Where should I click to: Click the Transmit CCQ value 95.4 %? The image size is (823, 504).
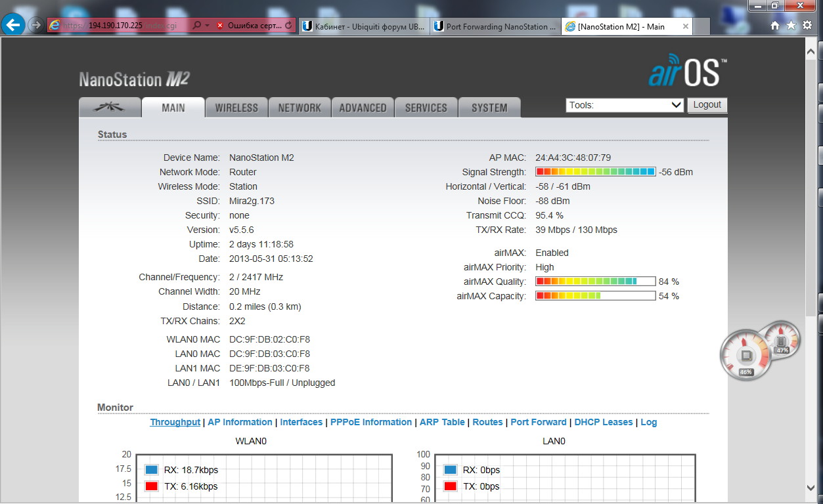point(549,215)
